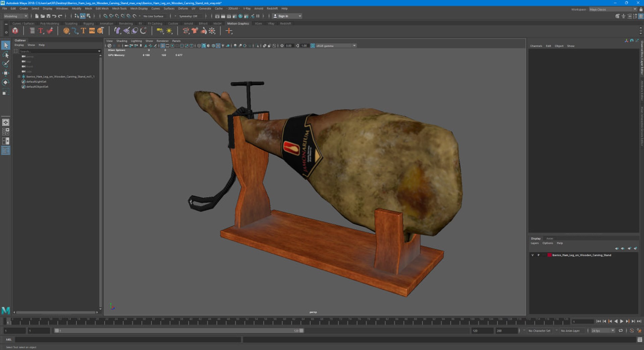Open the viewport Shading menu

pyautogui.click(x=122, y=41)
